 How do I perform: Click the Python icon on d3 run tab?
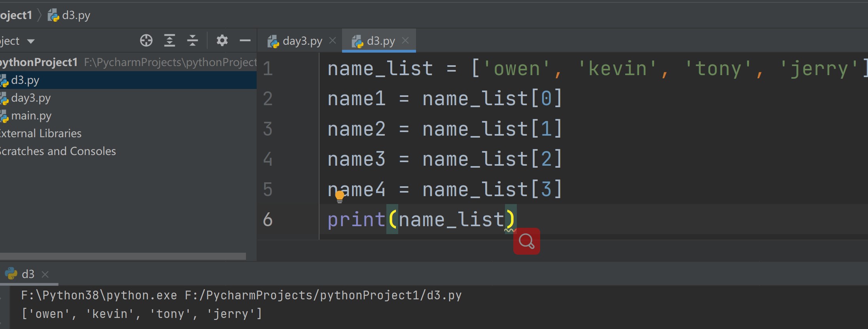[11, 274]
